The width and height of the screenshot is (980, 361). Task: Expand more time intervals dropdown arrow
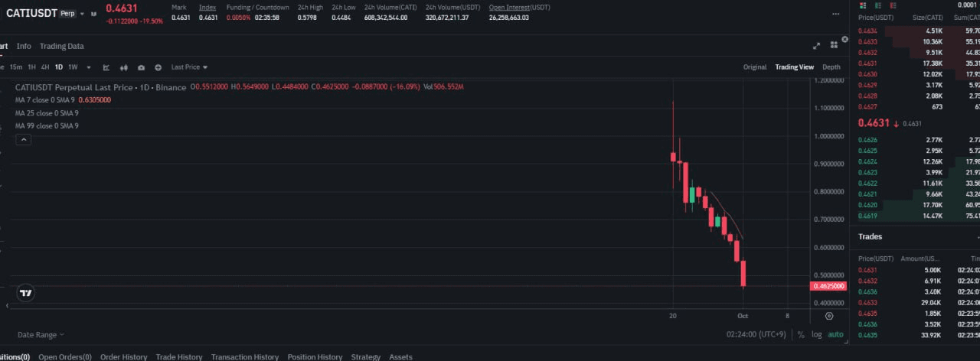point(89,67)
